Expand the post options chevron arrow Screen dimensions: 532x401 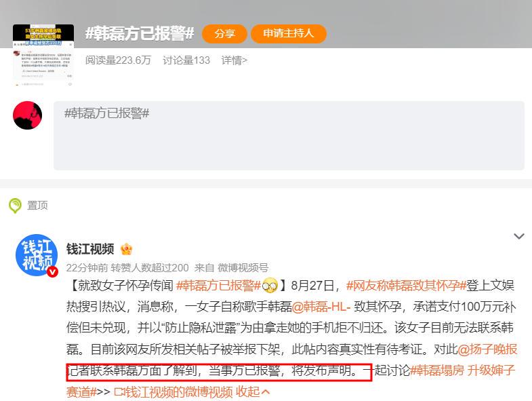point(519,236)
